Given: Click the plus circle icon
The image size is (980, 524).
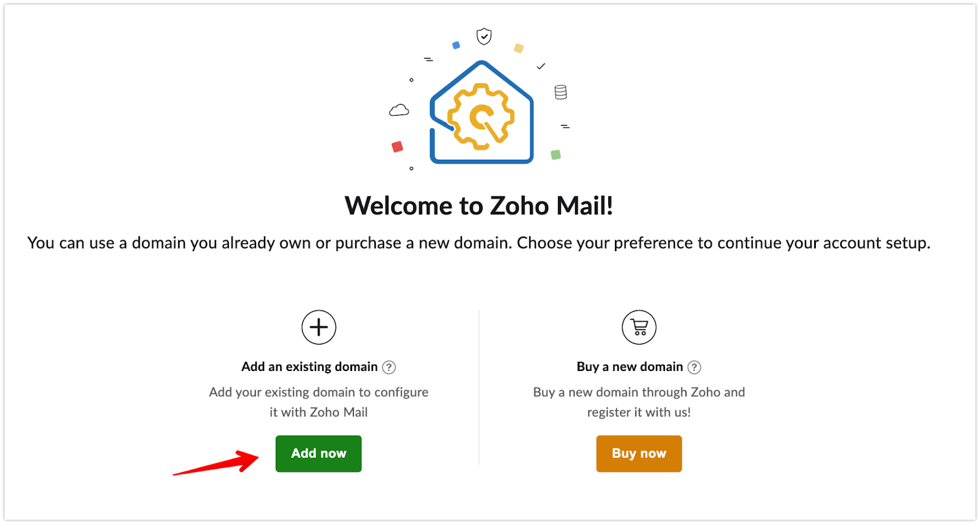Looking at the screenshot, I should click(319, 327).
